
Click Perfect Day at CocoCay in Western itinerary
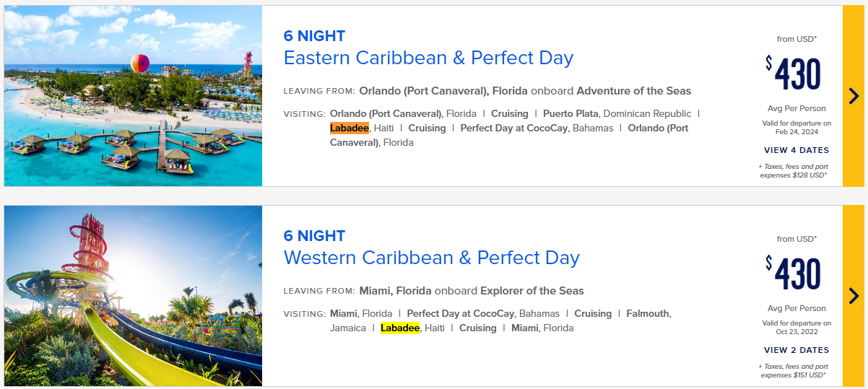[461, 314]
